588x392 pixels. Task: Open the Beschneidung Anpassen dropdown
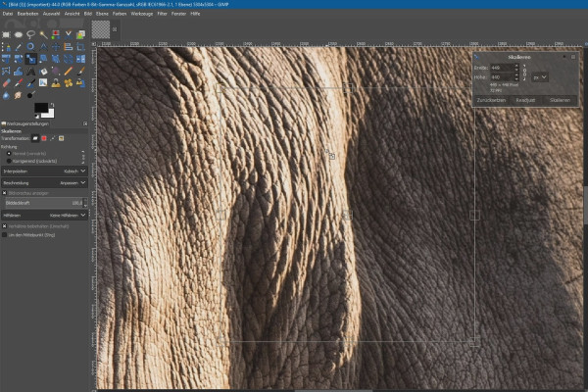44,182
